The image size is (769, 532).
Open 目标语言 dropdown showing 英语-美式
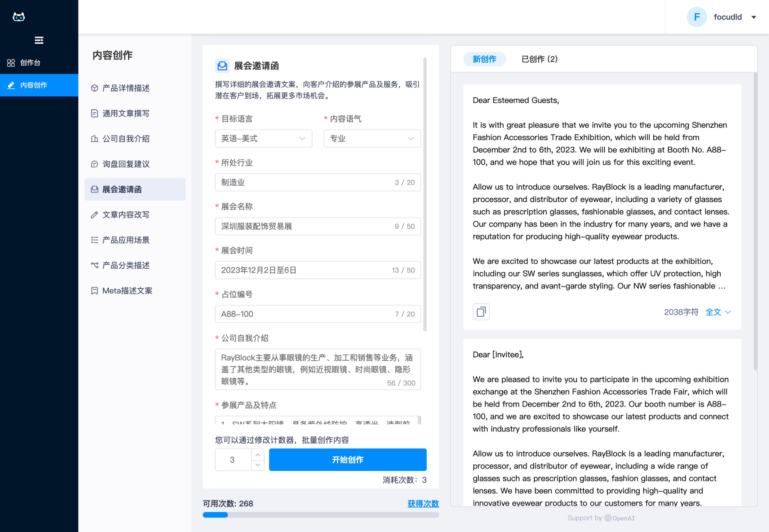[x=263, y=138]
